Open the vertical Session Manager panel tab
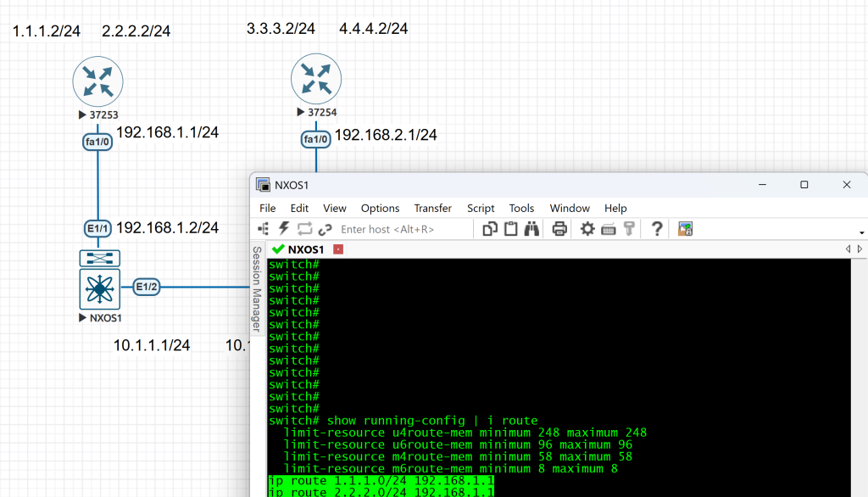This screenshot has height=497, width=868. click(x=257, y=289)
